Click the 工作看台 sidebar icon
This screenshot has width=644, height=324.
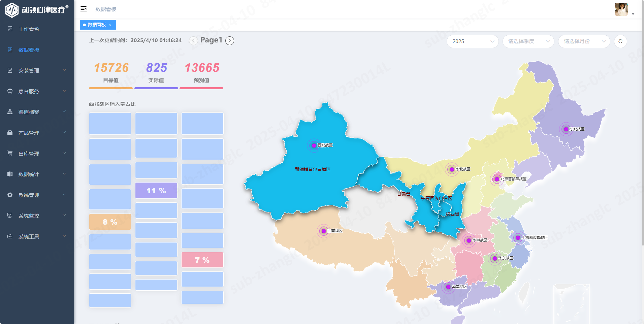pos(10,29)
